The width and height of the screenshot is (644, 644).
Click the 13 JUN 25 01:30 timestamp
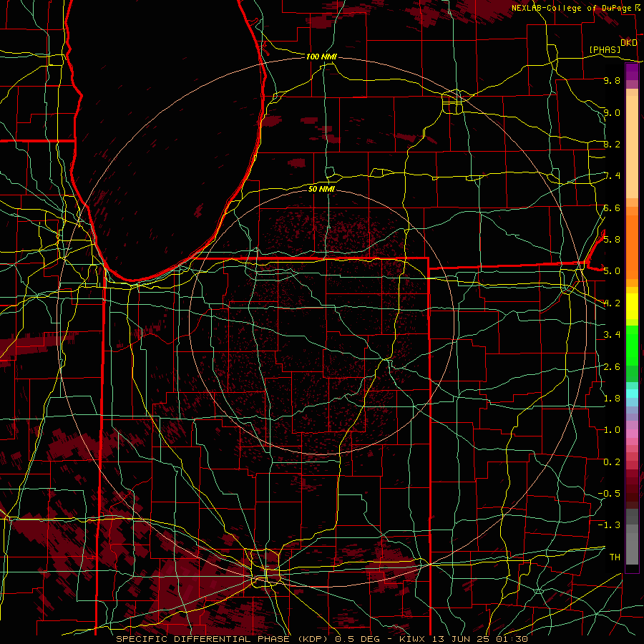479,639
